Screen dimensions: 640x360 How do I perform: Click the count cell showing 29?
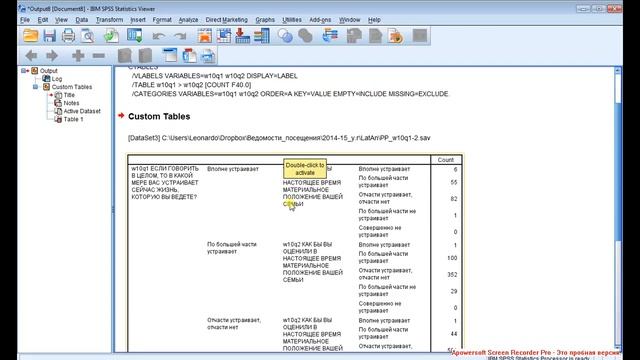[453, 291]
